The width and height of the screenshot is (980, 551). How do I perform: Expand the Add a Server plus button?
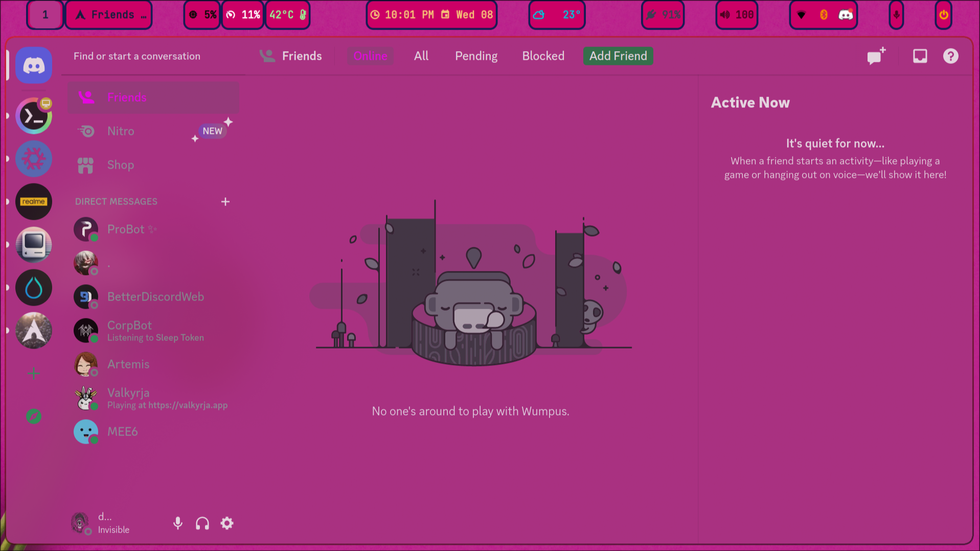tap(33, 373)
